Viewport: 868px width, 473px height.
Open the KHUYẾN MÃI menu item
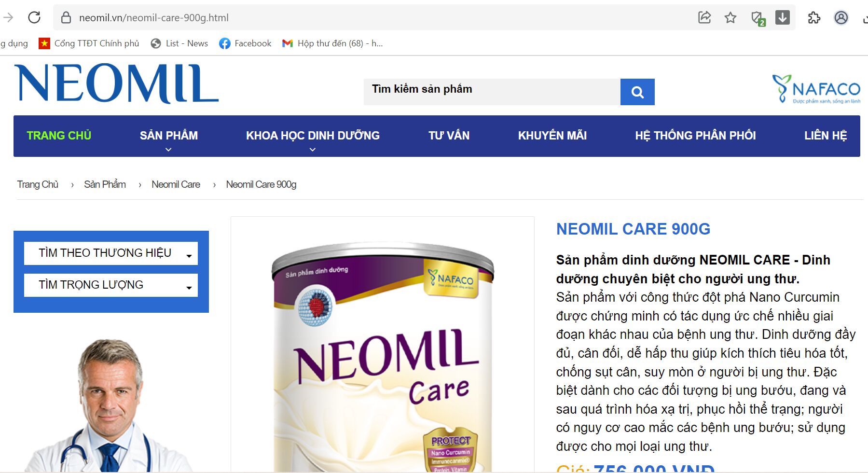(552, 136)
